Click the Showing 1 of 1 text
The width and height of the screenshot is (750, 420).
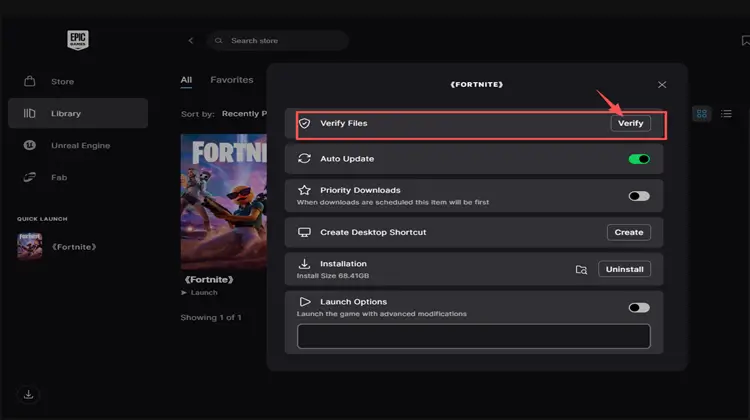click(x=211, y=317)
